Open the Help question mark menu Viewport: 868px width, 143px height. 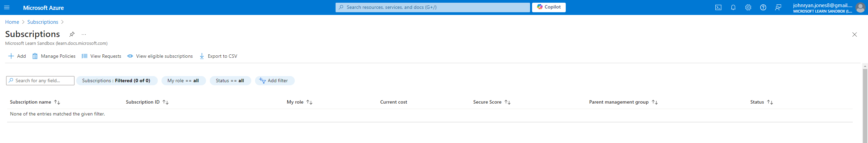pyautogui.click(x=763, y=7)
